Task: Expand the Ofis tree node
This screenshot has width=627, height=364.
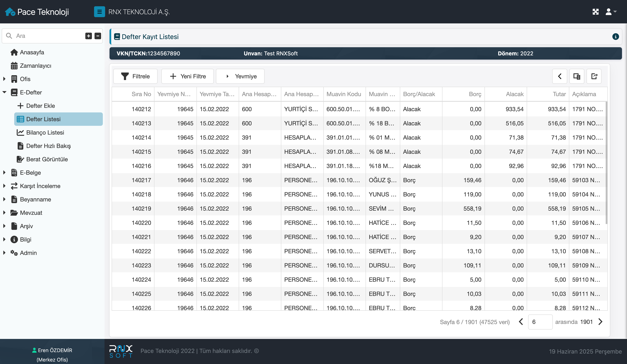Action: click(x=4, y=79)
